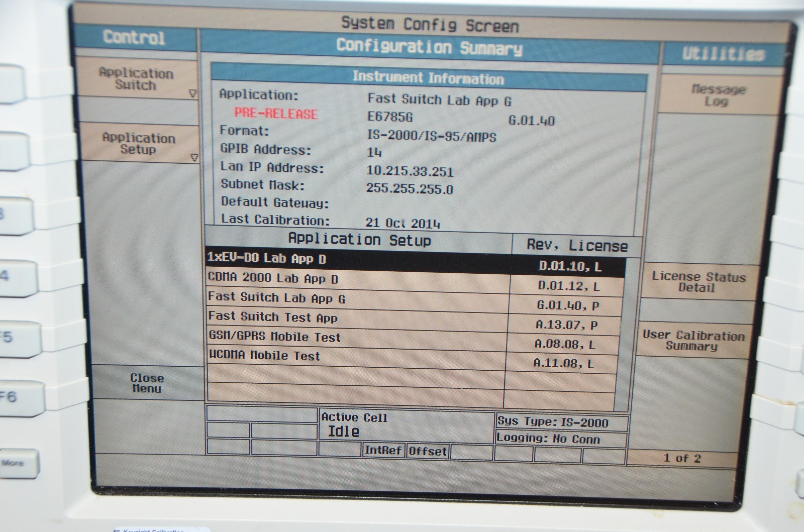Click the Offset status indicator
This screenshot has height=532, width=804.
[x=428, y=451]
